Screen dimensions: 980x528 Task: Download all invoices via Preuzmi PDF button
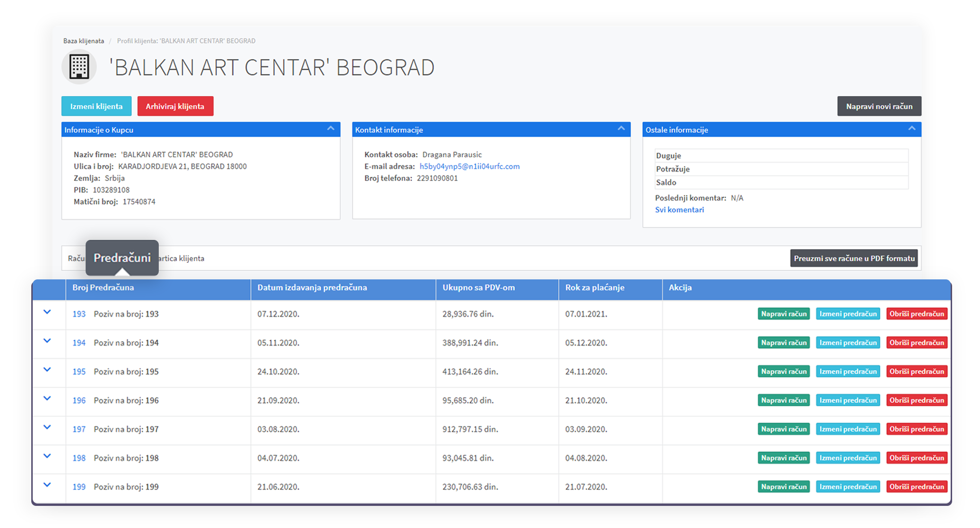click(853, 258)
